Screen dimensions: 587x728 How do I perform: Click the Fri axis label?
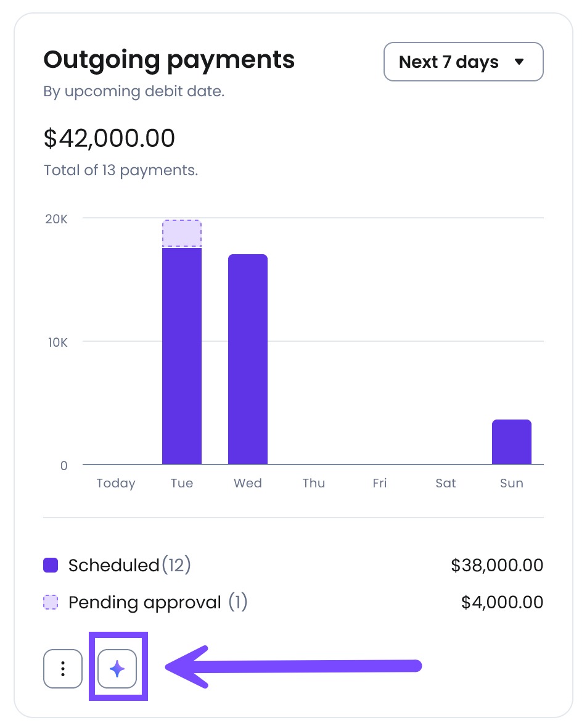click(x=380, y=483)
